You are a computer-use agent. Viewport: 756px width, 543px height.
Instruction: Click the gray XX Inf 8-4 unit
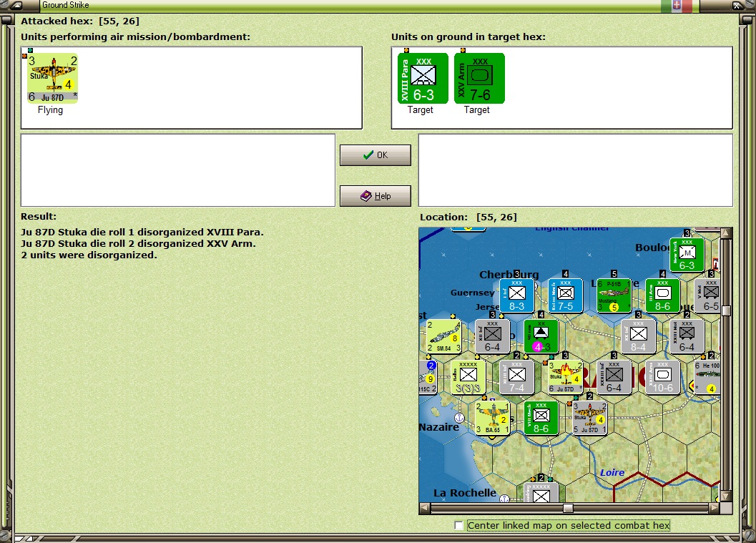tap(638, 336)
